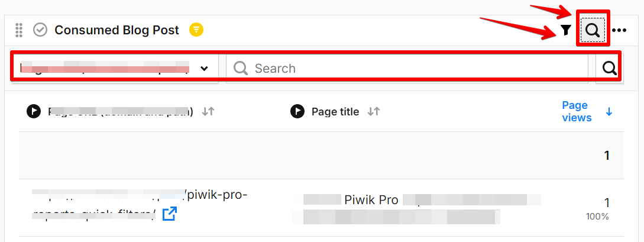Click the yellow filter badge icon

pos(196,30)
